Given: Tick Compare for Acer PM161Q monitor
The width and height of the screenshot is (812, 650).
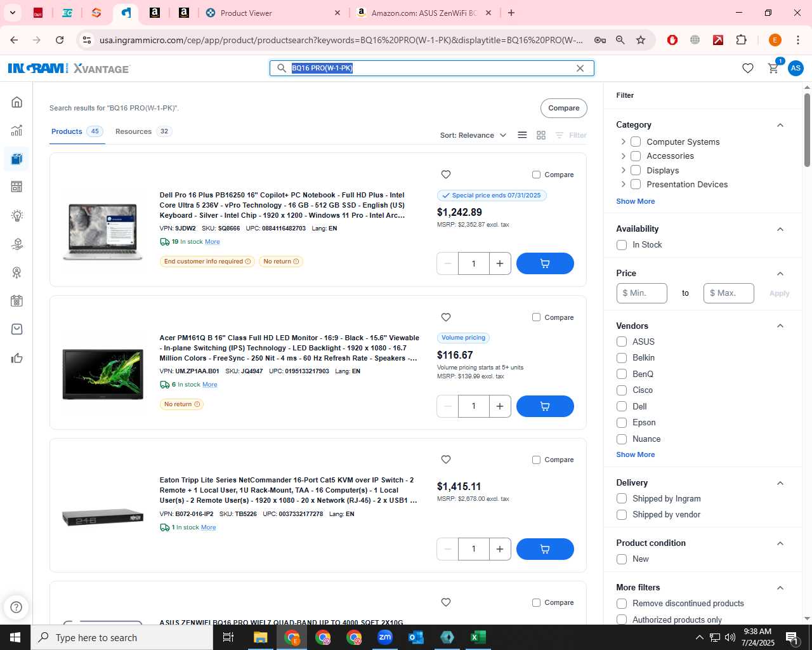Looking at the screenshot, I should click(536, 317).
